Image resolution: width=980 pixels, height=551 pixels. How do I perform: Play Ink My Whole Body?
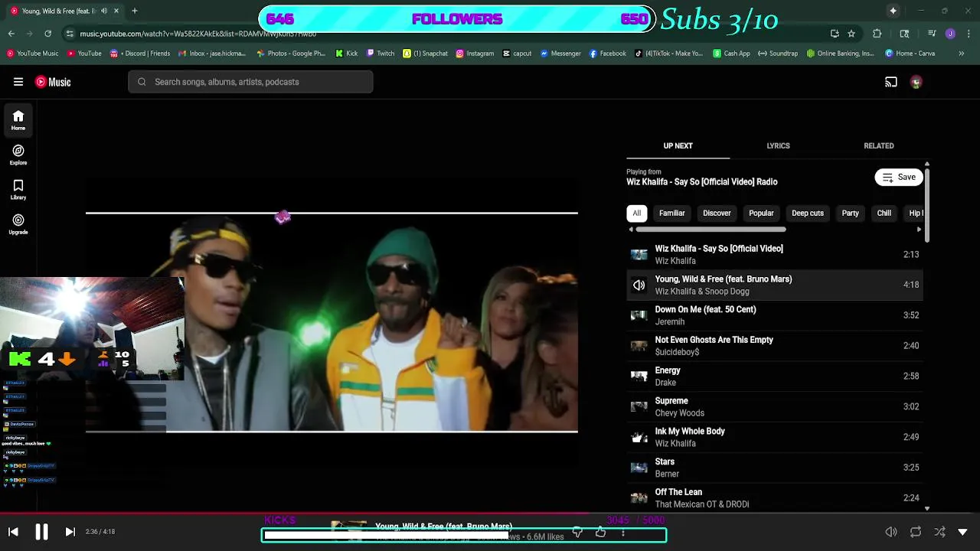pyautogui.click(x=775, y=437)
